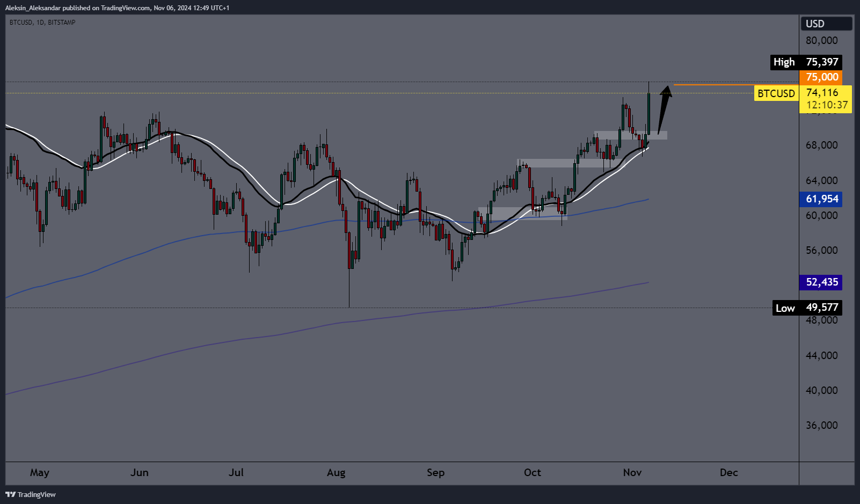
Task: Click the High 75,397 label
Action: click(x=806, y=62)
